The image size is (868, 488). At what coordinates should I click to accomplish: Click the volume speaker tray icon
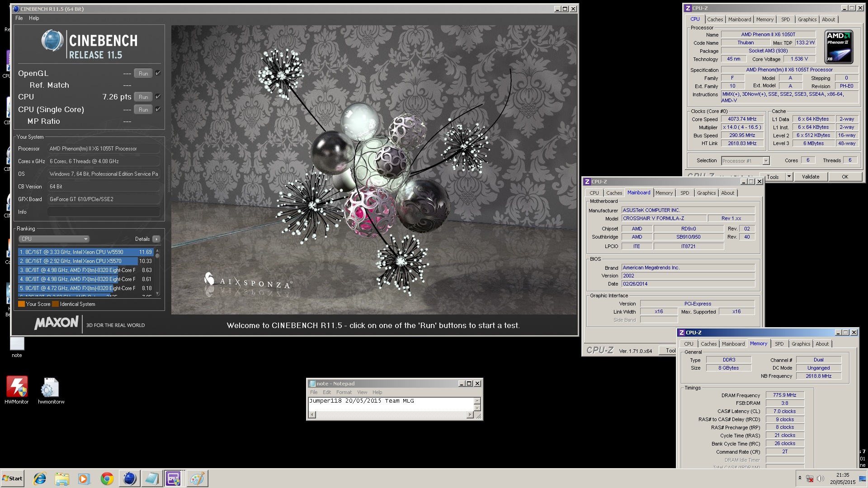tap(821, 479)
